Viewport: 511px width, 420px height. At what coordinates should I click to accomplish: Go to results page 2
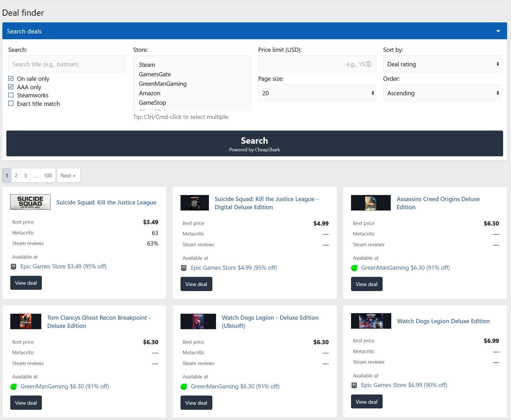16,176
